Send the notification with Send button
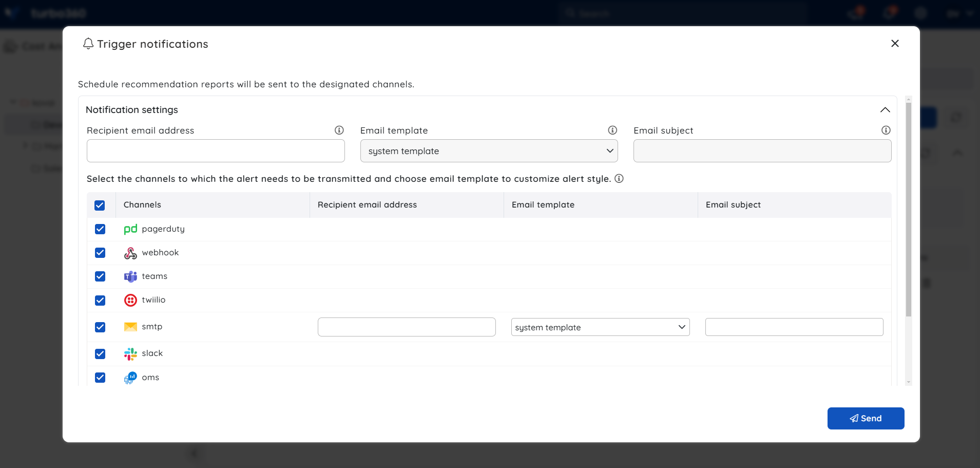Image resolution: width=980 pixels, height=468 pixels. 866,418
